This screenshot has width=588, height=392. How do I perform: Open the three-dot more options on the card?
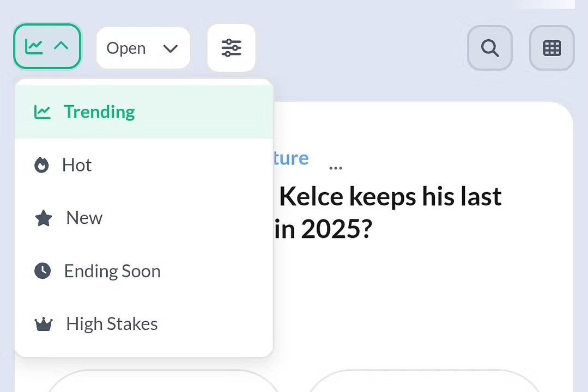(336, 168)
